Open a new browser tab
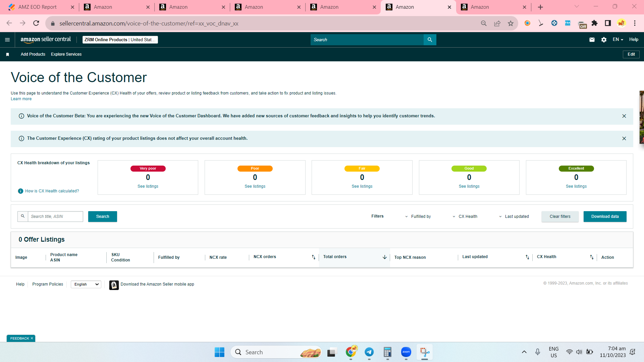 (540, 7)
